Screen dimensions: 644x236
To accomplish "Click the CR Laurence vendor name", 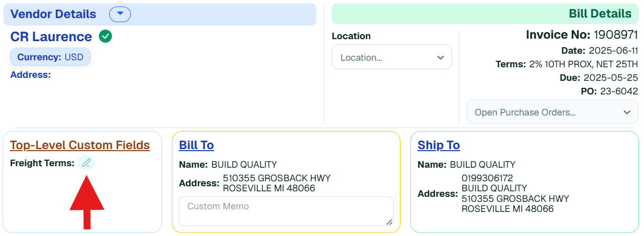I will pos(51,37).
